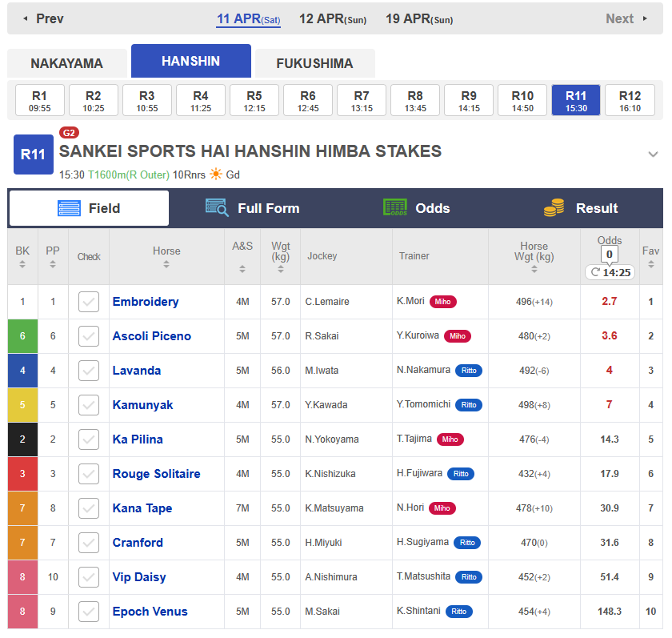Check the Epoch Venus row checkbox
This screenshot has width=672, height=638.
pos(89,612)
